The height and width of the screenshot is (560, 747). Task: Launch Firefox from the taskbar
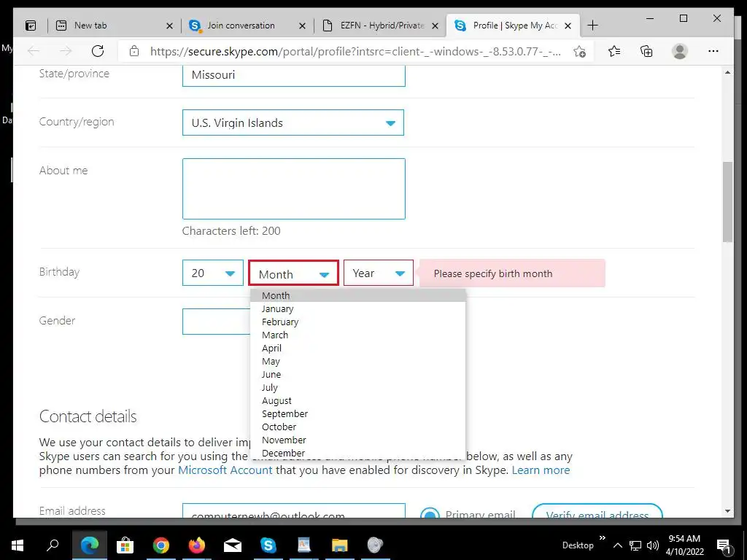[197, 545]
